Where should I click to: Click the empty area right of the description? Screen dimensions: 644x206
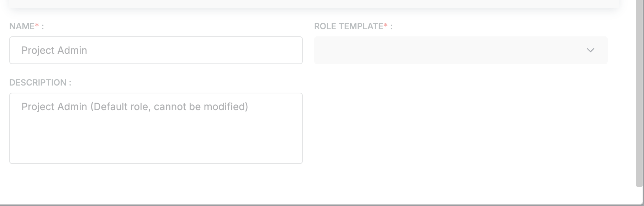tap(459, 128)
